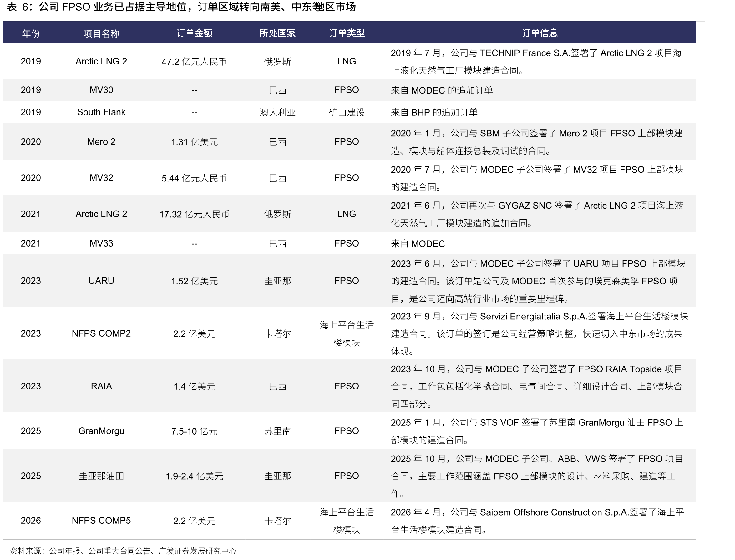Click the 2023 FPSO RAIA Topside description
735x560 pixels.
click(x=537, y=387)
